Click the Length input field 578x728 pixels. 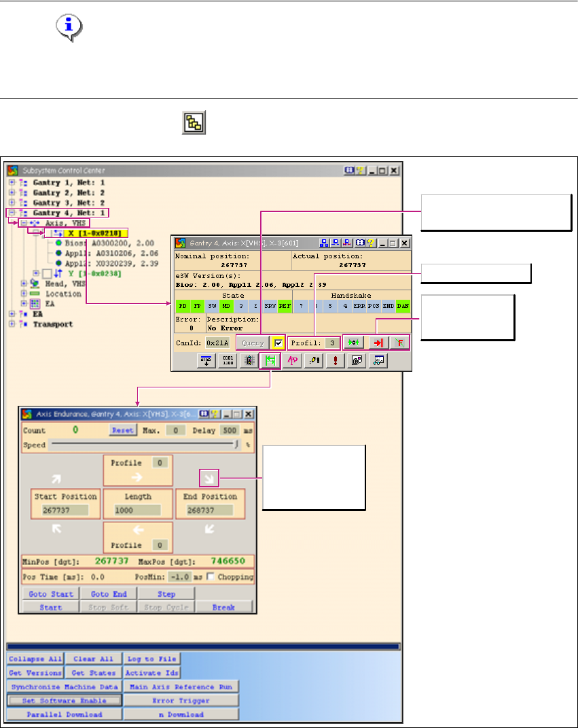tap(139, 510)
